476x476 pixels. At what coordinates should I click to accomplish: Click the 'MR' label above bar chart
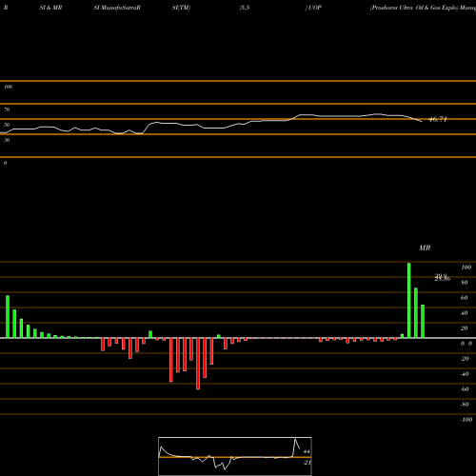pyautogui.click(x=425, y=248)
